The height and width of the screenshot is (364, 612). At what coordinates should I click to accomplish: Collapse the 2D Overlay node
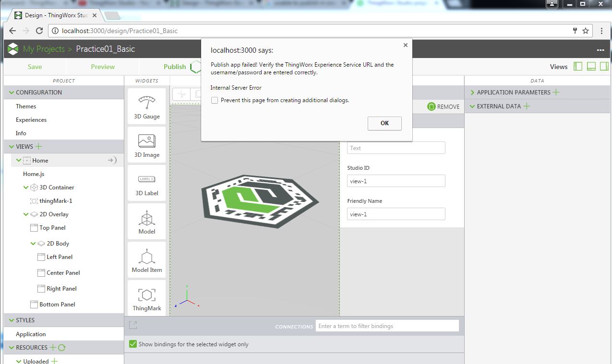pyautogui.click(x=26, y=214)
